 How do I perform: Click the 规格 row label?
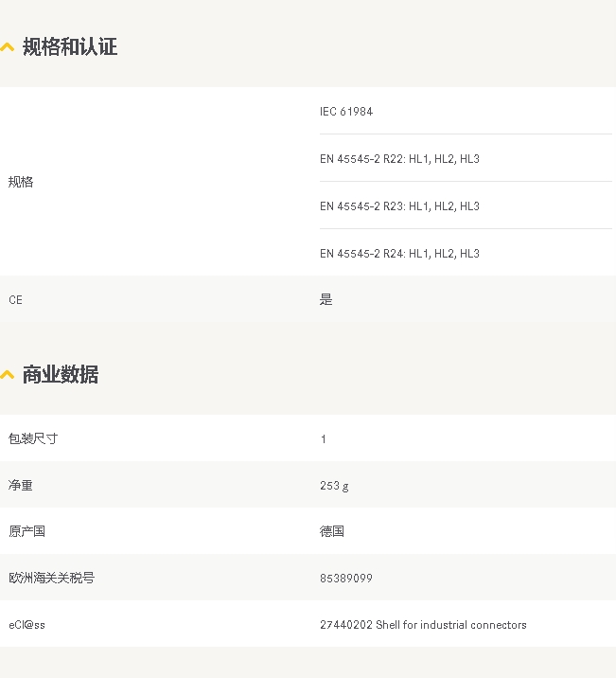pos(21,182)
